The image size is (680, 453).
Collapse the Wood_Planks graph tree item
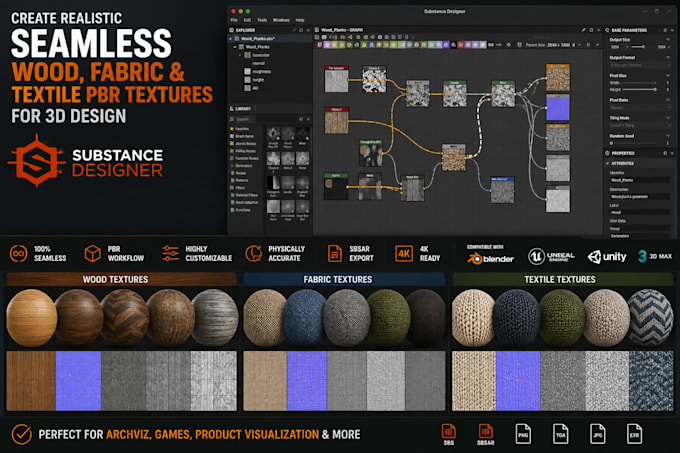pyautogui.click(x=235, y=47)
